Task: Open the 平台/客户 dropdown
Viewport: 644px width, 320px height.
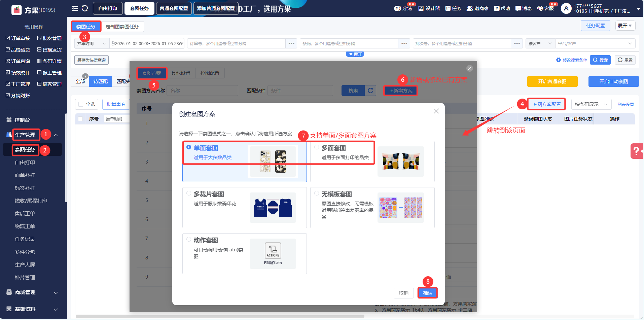Action: pos(595,43)
